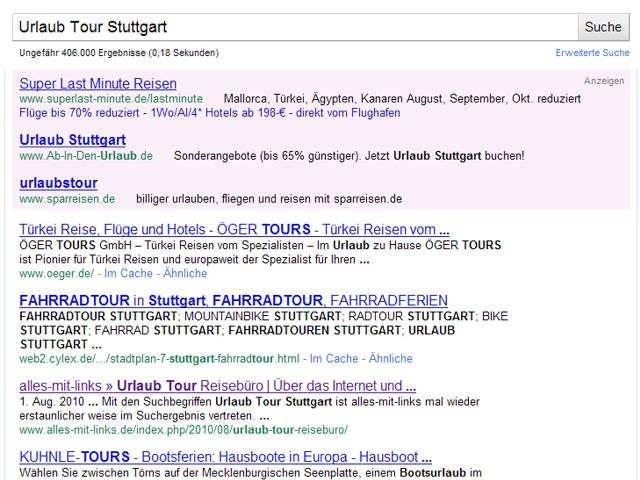640x480 pixels.
Task: Click the search input field
Action: pos(295,27)
